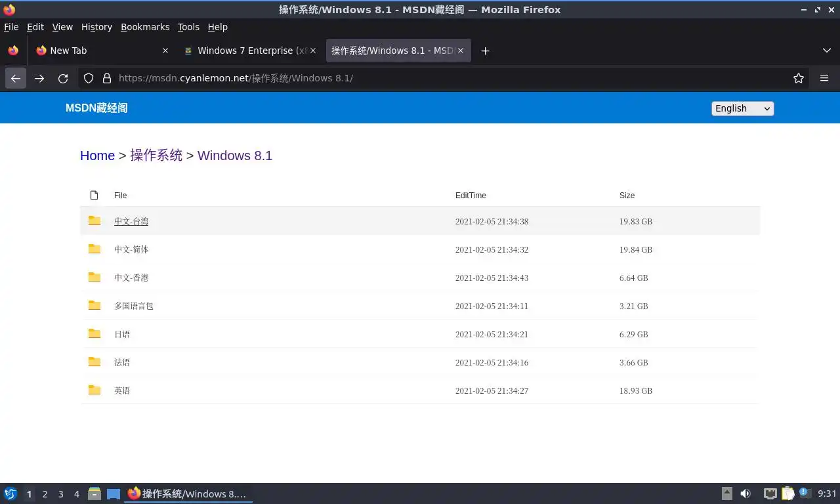Viewport: 840px width, 504px height.
Task: Close the Windows 8.1 MSDN tab
Action: click(461, 51)
